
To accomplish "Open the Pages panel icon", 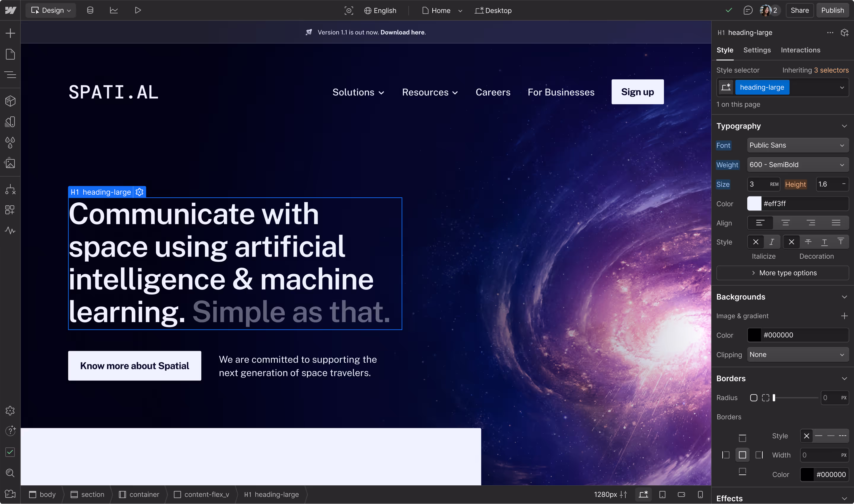I will [10, 54].
